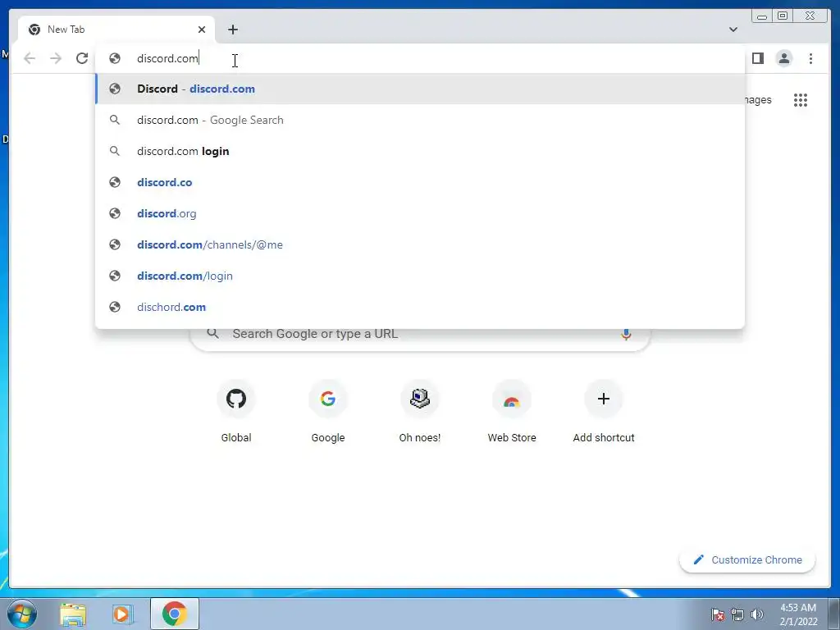Open Windows Explorer from the taskbar
The image size is (840, 630).
tap(73, 614)
